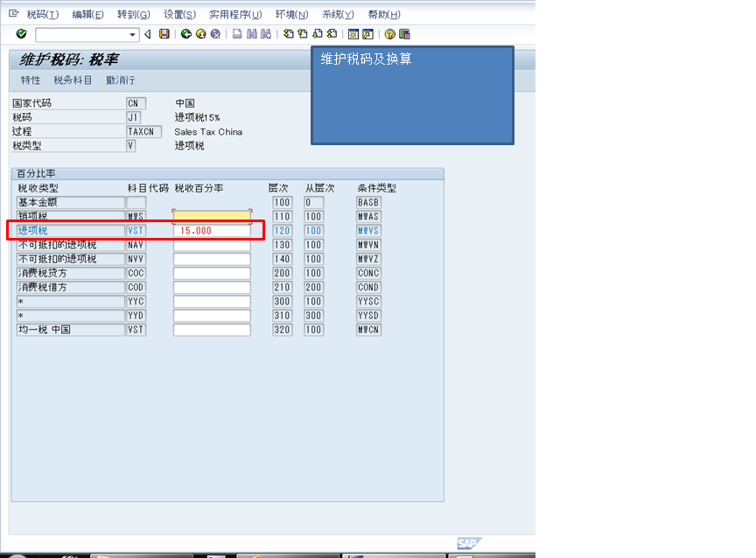Image resolution: width=756 pixels, height=558 pixels.
Task: Click level value 120
Action: (282, 230)
